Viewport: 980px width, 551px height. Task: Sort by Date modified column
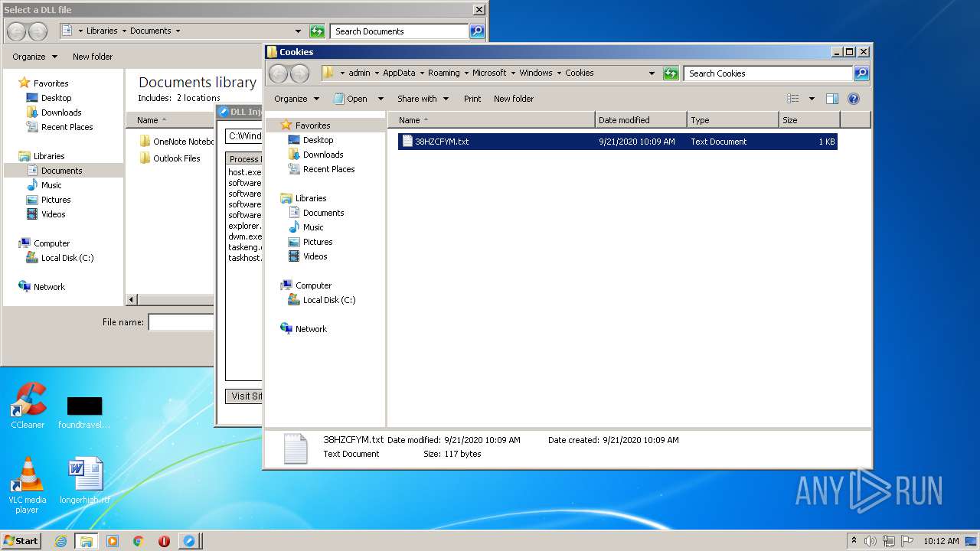[641, 120]
